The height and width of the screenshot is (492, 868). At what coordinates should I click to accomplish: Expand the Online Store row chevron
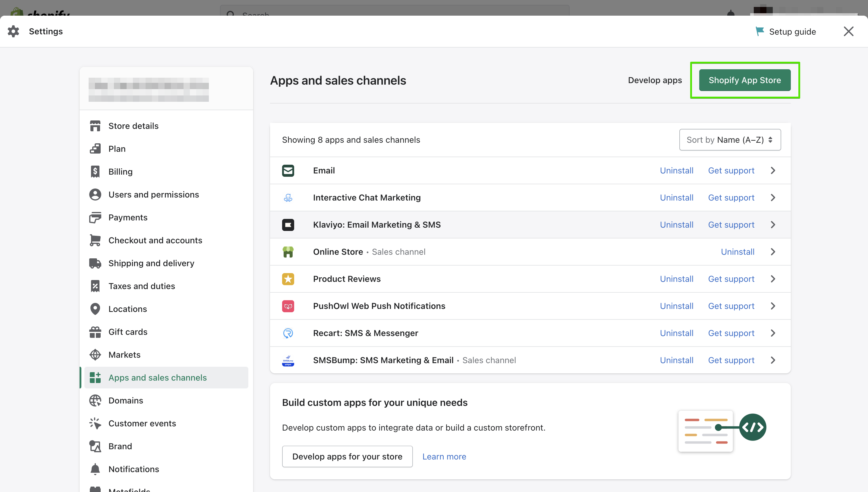(x=773, y=252)
